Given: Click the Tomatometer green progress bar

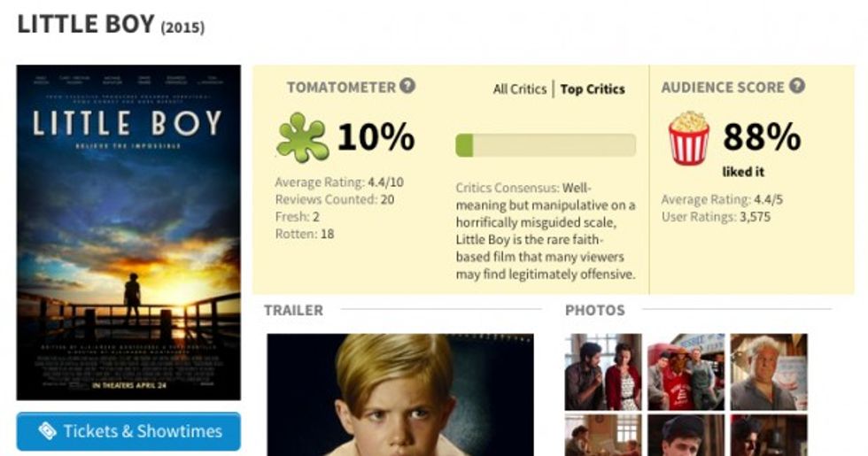Looking at the screenshot, I should (546, 145).
